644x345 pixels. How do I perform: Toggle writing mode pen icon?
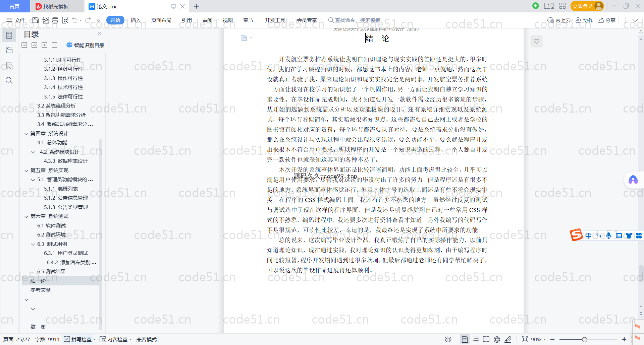[x=508, y=339]
